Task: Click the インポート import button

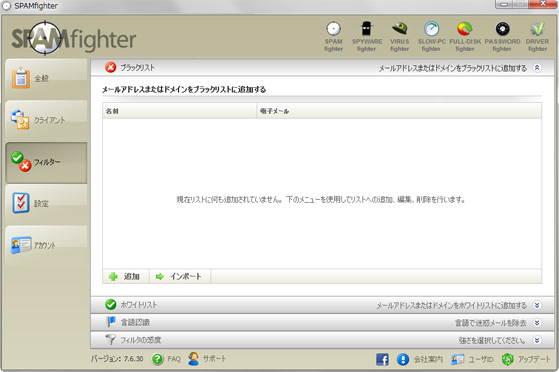Action: coord(180,276)
